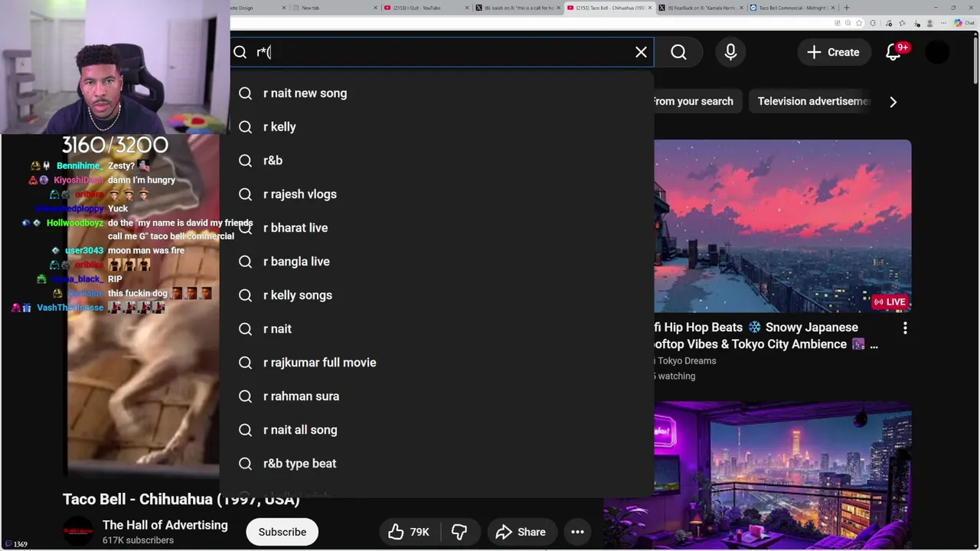Switch to the "Taco Bell Commercial - Midnight" tab
Viewport: 980px width, 551px height.
tap(792, 8)
